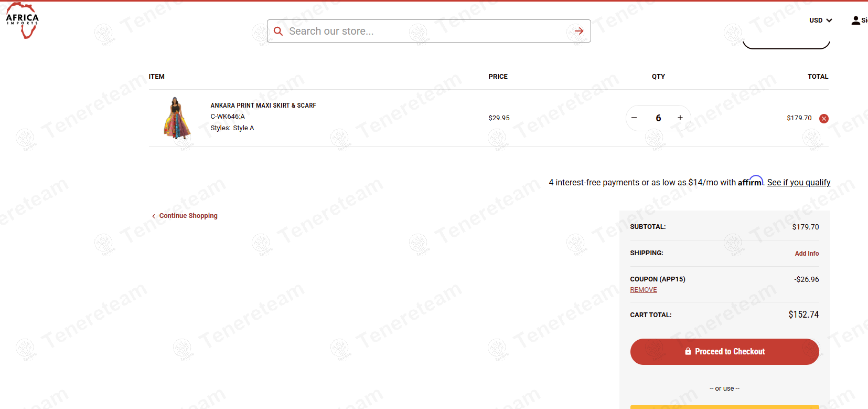The width and height of the screenshot is (868, 409).
Task: Decrease quantity with the minus button
Action: pos(634,118)
